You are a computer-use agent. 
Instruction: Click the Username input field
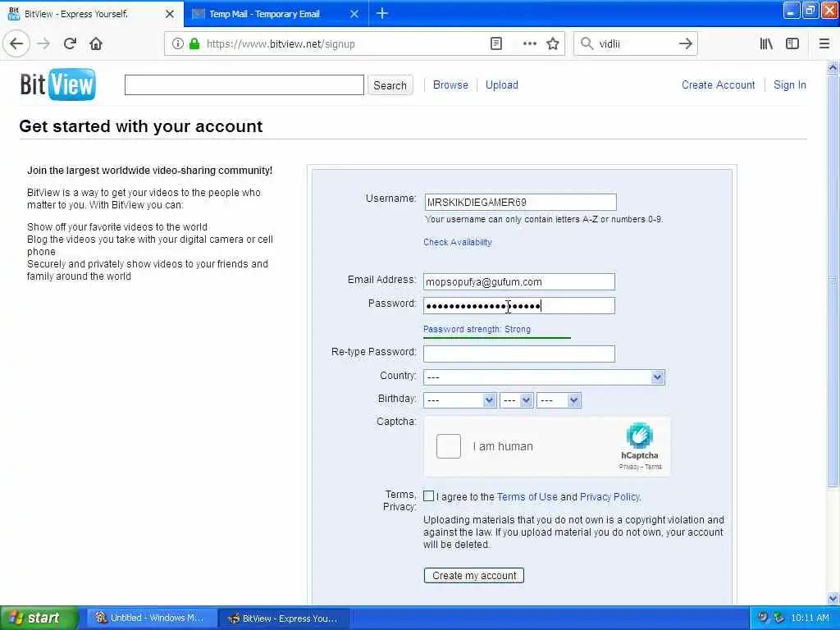click(x=520, y=202)
